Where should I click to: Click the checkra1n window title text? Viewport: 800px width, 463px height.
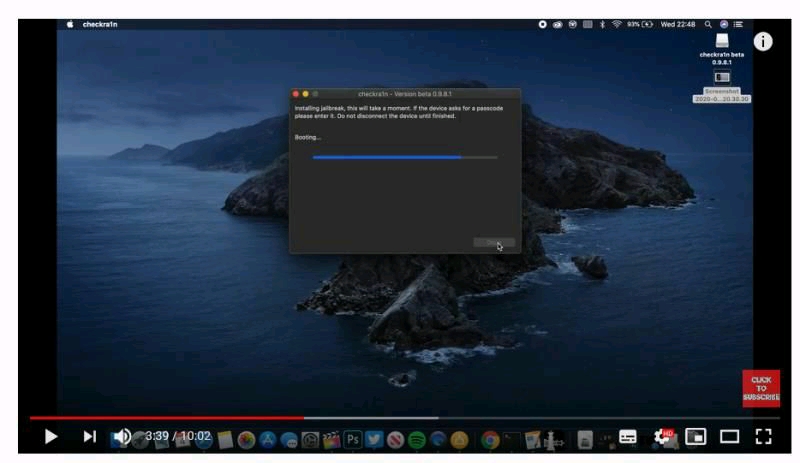[405, 94]
